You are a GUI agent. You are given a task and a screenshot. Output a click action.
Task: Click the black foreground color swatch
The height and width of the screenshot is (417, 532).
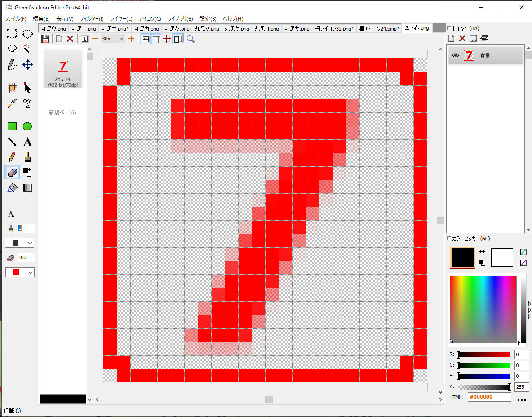click(462, 257)
